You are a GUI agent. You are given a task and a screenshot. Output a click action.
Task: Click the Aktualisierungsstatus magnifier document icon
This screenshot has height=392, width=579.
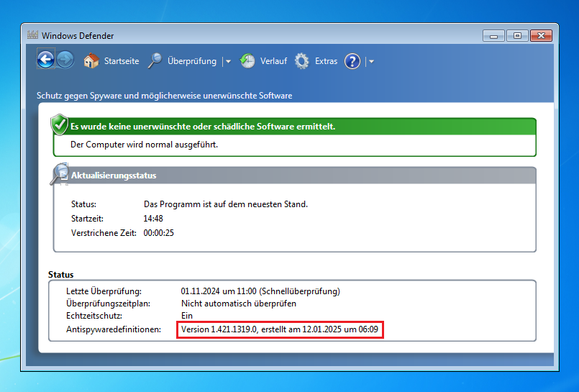coord(60,173)
